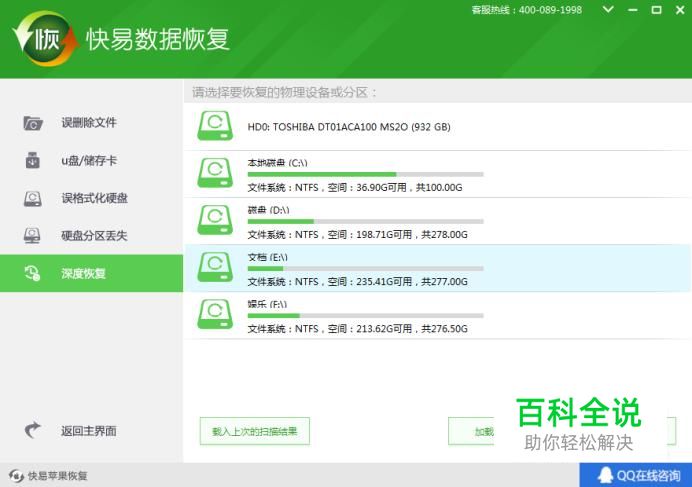Click the D: drive usage bar
The width and height of the screenshot is (692, 487).
365,221
